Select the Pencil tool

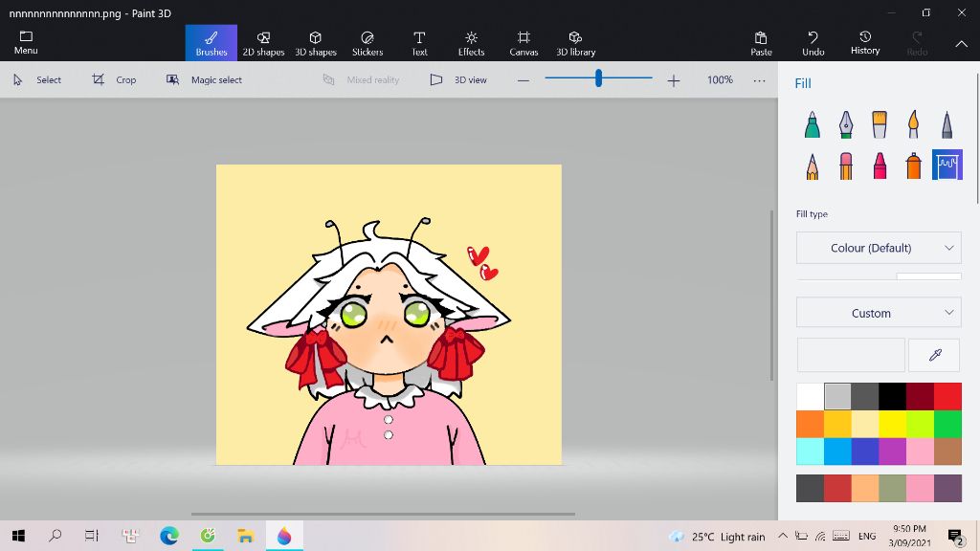(812, 165)
